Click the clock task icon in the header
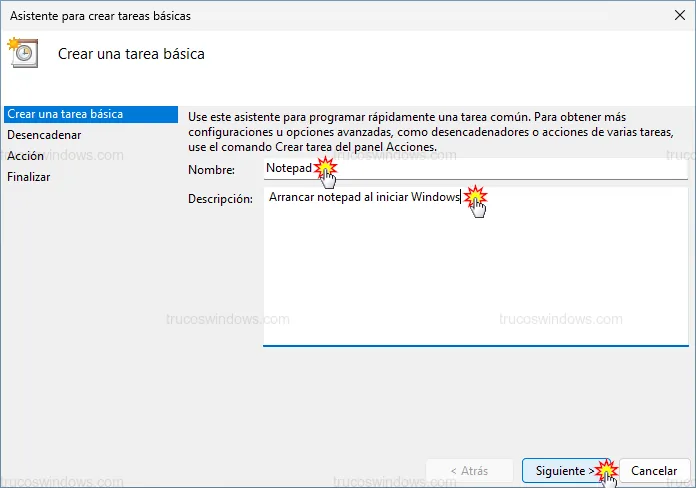Image resolution: width=696 pixels, height=488 pixels. pos(23,53)
